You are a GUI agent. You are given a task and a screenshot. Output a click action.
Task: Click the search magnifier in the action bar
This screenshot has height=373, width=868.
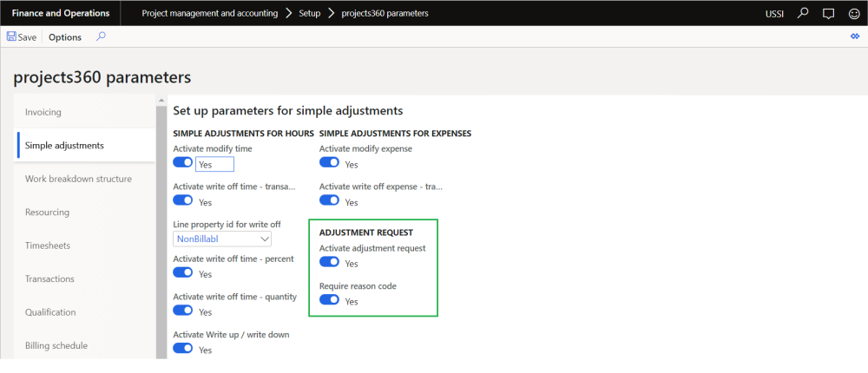[x=102, y=36]
